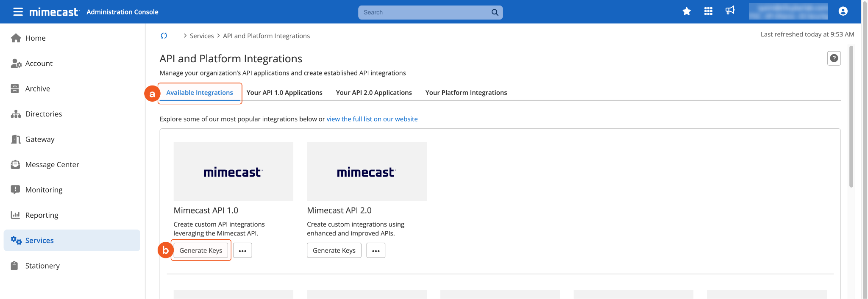The height and width of the screenshot is (299, 868).
Task: Click the help question mark icon
Action: point(834,58)
